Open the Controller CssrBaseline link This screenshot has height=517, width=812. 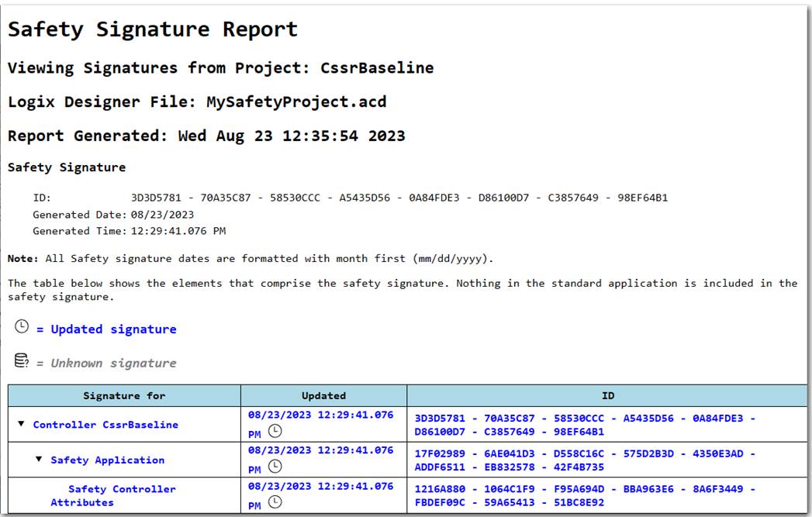pos(105,425)
